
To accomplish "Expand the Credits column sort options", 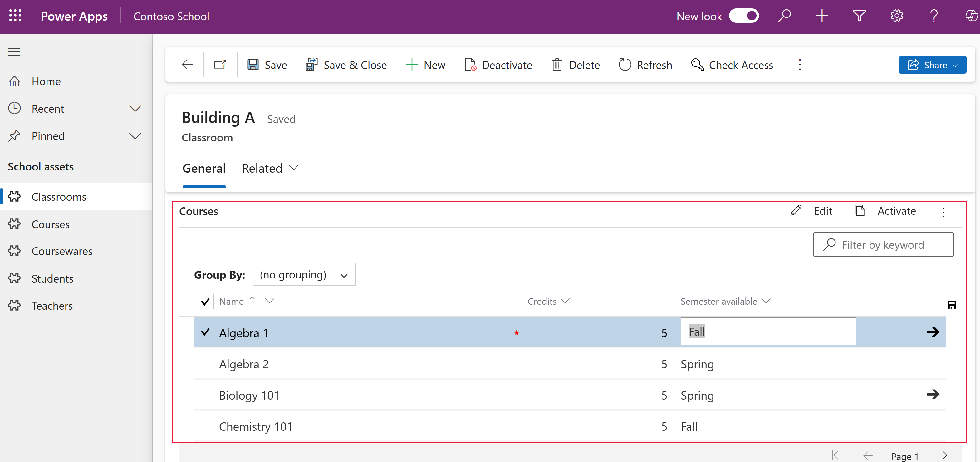I will pyautogui.click(x=566, y=301).
